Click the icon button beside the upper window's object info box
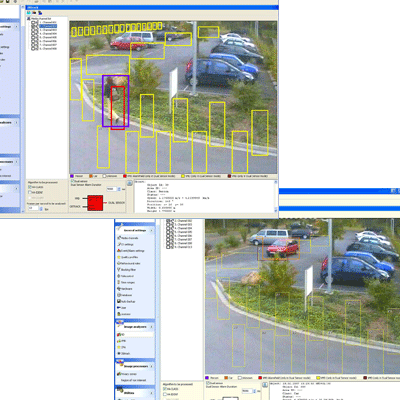Screen dimensions: 400x400 [130, 183]
